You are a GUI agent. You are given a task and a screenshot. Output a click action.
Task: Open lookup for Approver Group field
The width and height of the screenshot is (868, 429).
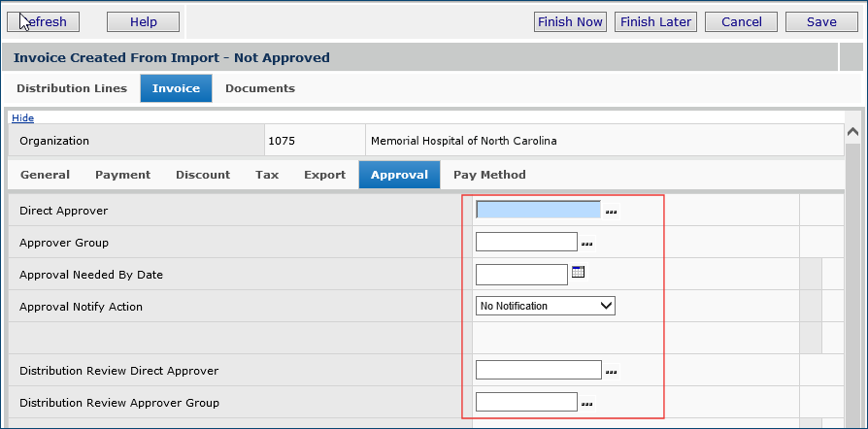pos(586,244)
